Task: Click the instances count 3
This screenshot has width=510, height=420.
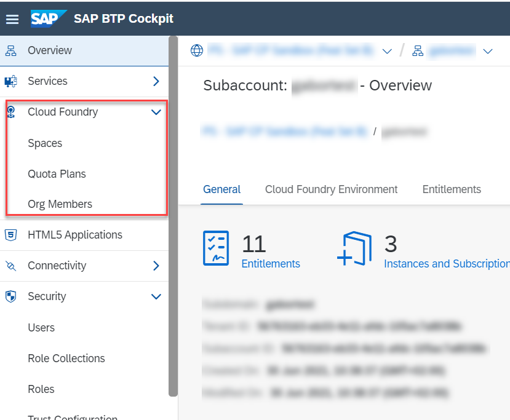Action: click(391, 244)
